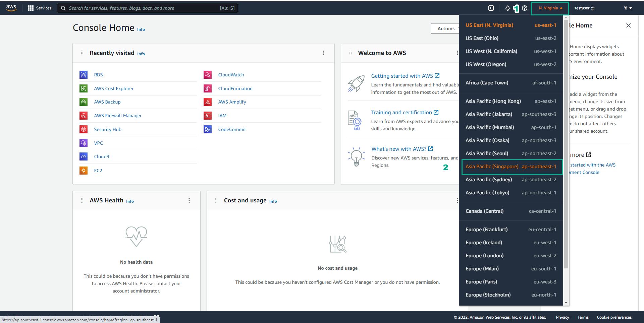Click the IAM service icon
This screenshot has width=644, height=323.
tap(208, 116)
